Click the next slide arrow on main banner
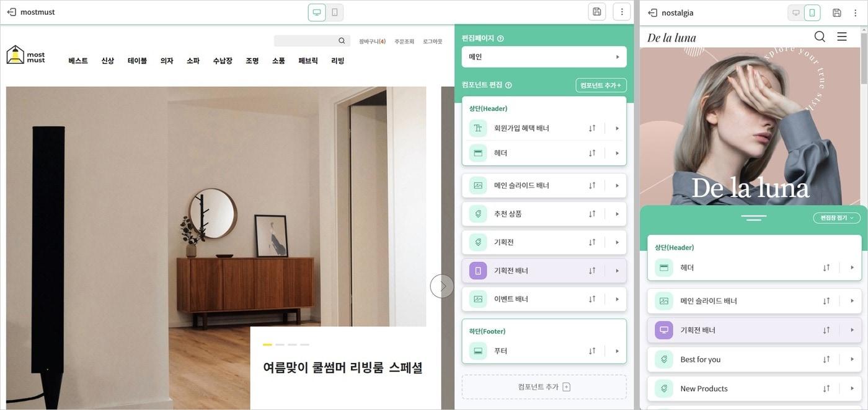This screenshot has height=410, width=868. (x=442, y=286)
